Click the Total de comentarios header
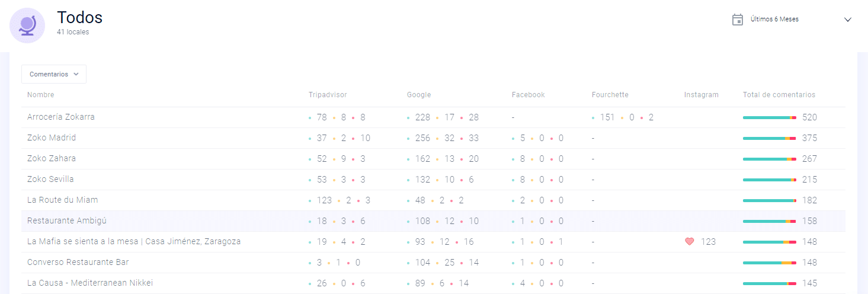The width and height of the screenshot is (868, 294). 779,95
